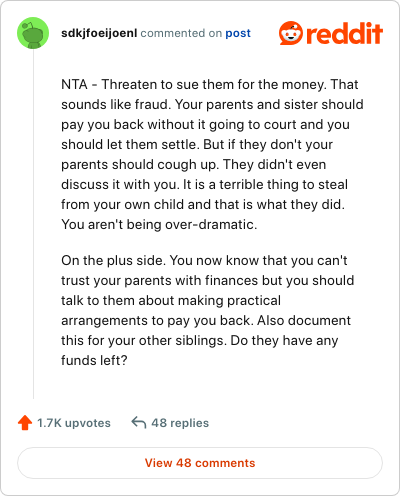Click the 'You aren't being over-dramatic' sentence
The image size is (400, 496).
[x=159, y=224]
